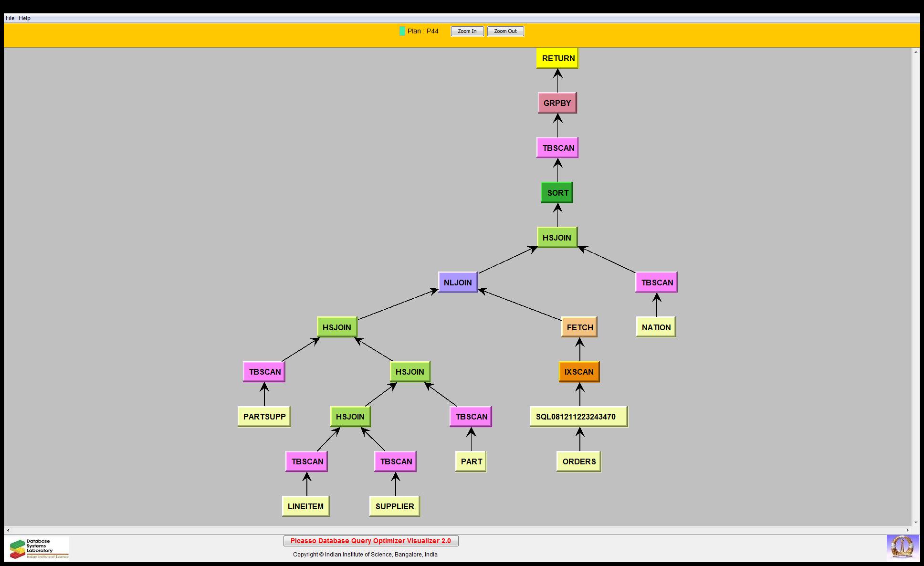Image resolution: width=924 pixels, height=566 pixels.
Task: Open the File menu
Action: [x=10, y=18]
